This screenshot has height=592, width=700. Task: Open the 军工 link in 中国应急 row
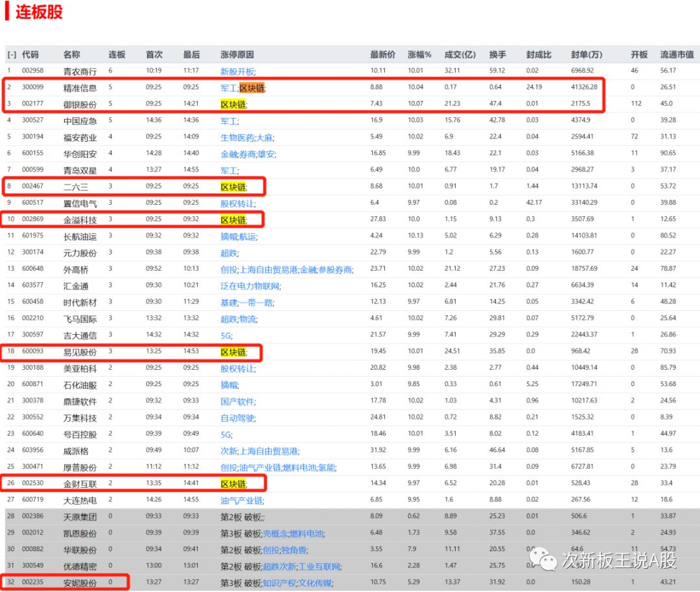pyautogui.click(x=229, y=121)
